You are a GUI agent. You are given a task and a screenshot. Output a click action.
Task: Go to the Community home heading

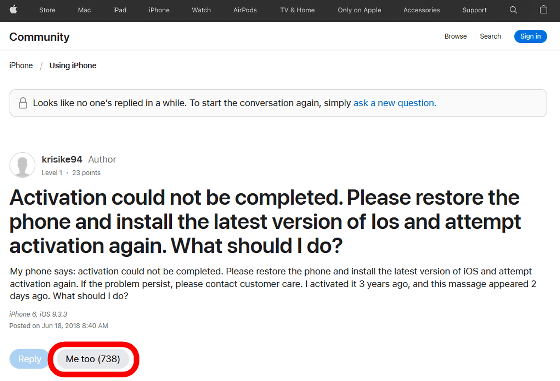[x=39, y=37]
